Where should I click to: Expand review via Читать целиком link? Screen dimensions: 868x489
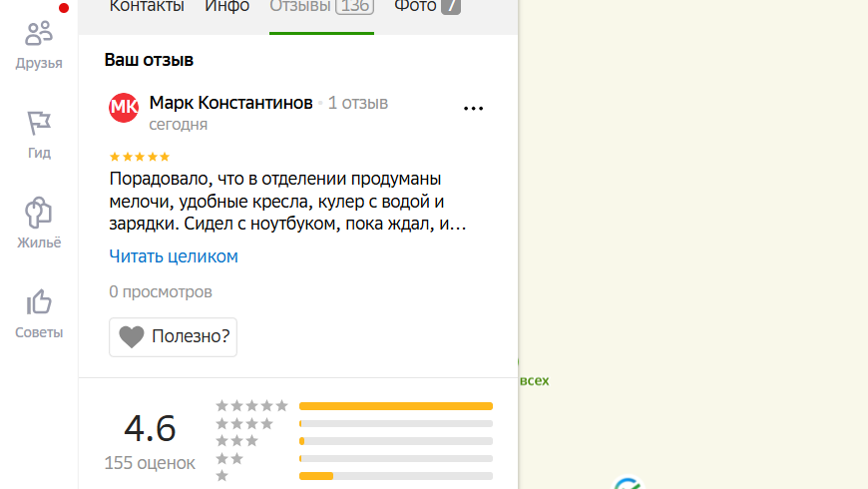click(x=174, y=256)
